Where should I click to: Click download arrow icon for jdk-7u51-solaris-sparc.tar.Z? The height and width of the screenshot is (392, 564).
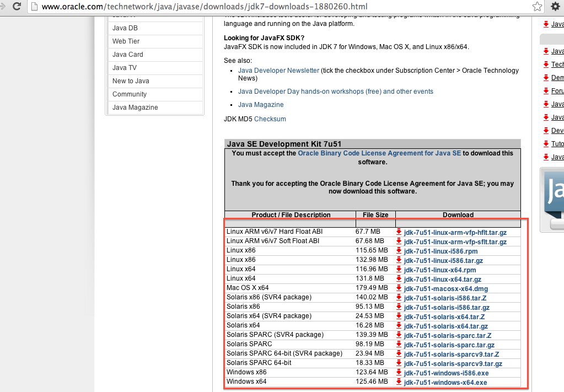[399, 335]
